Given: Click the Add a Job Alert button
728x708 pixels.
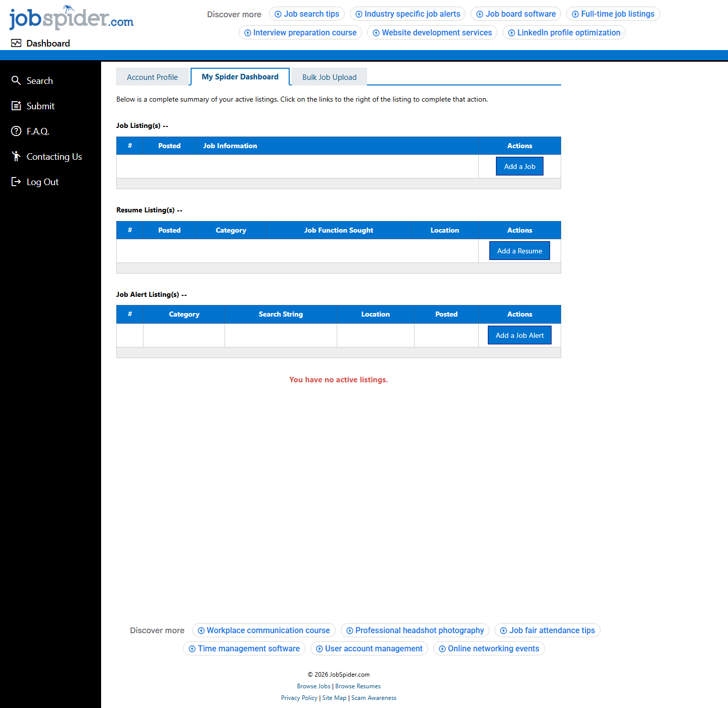Looking at the screenshot, I should pos(519,335).
